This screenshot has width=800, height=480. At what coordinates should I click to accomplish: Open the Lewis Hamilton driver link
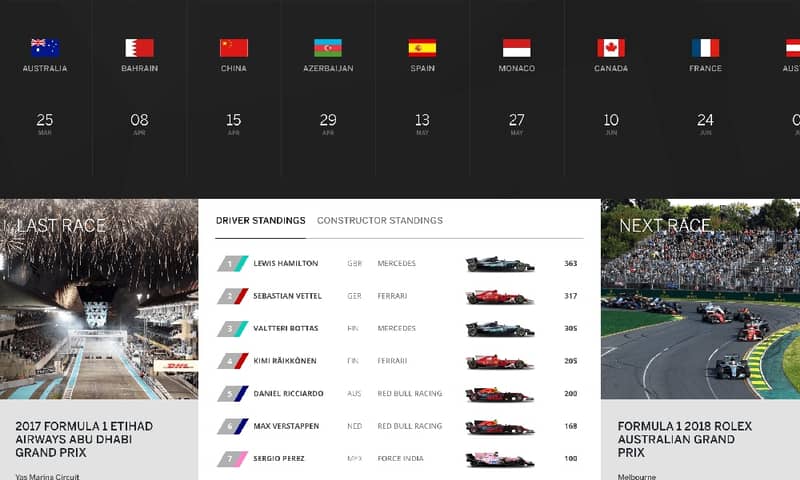[286, 263]
